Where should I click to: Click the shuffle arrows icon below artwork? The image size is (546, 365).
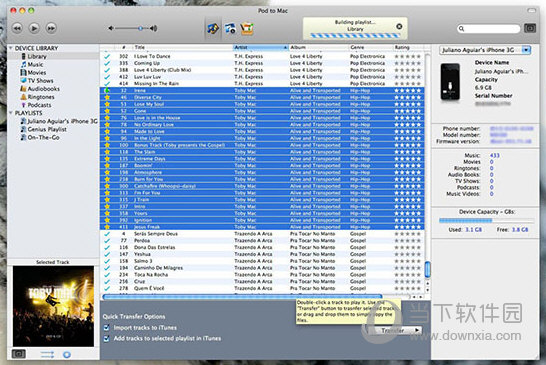pos(47,355)
